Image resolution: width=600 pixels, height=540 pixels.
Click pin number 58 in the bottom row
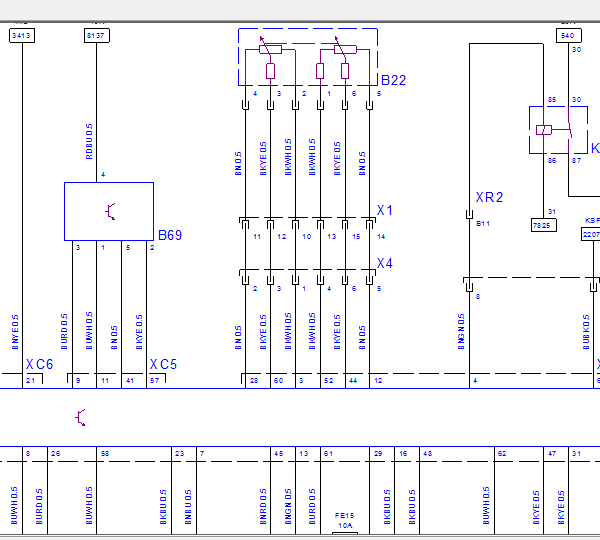[105, 454]
